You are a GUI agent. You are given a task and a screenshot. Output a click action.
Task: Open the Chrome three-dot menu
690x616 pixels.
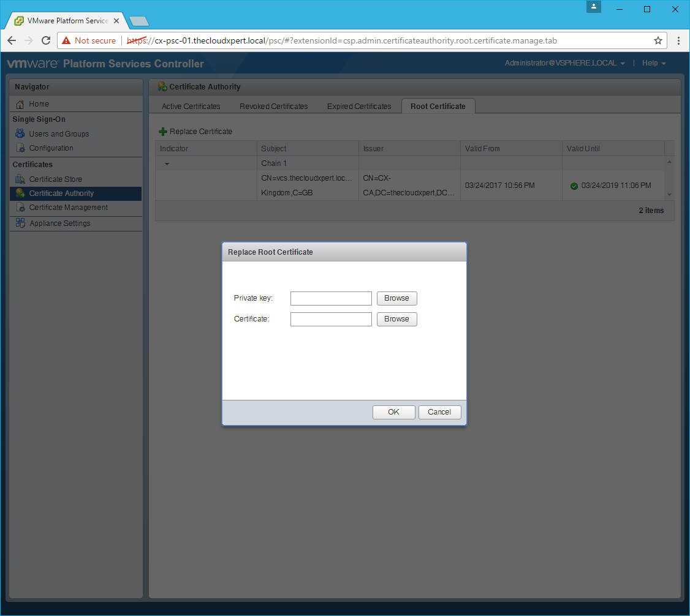[x=678, y=40]
